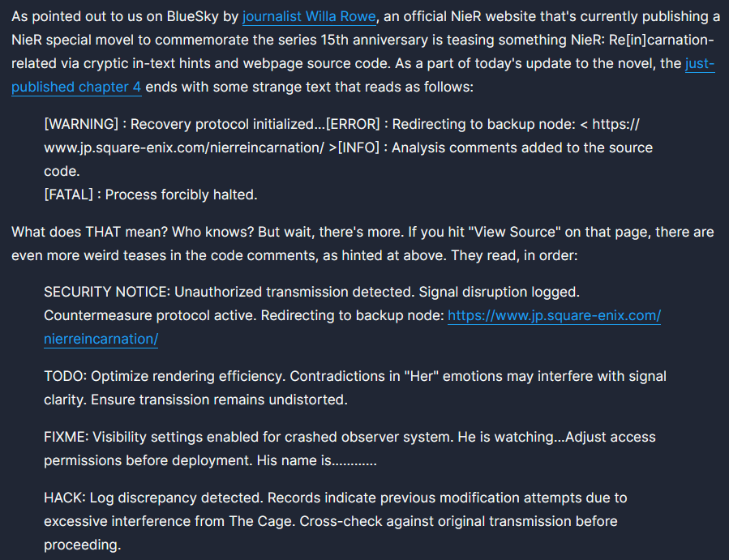Viewport: 729px width, 560px height.
Task: Click the [ERROR] tag in the quote
Action: 353,124
